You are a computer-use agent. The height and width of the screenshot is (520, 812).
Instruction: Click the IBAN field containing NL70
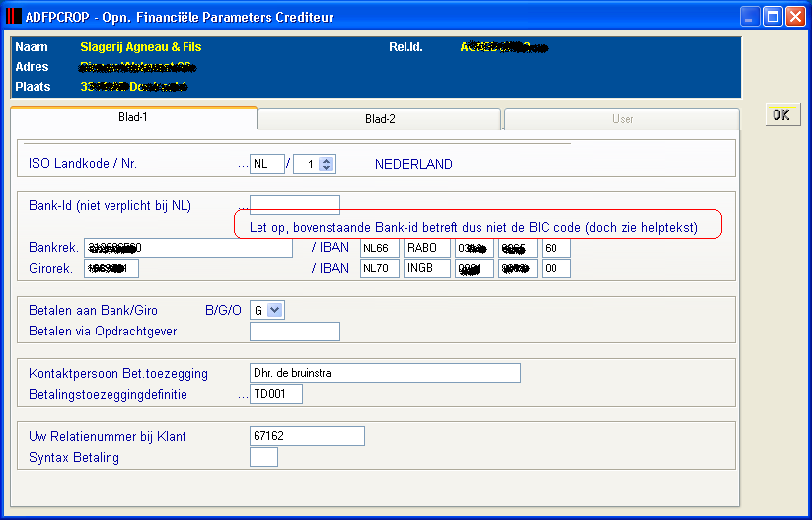380,268
